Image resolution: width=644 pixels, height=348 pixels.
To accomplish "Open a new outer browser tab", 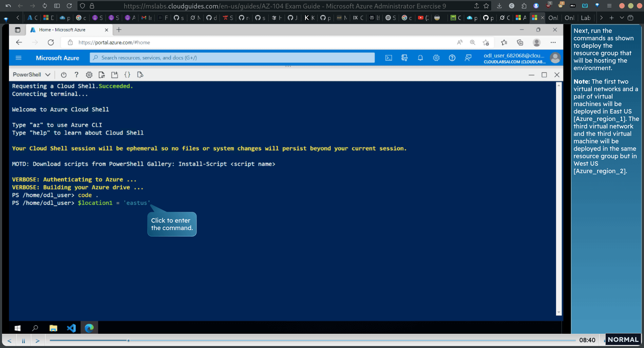I will pos(611,18).
